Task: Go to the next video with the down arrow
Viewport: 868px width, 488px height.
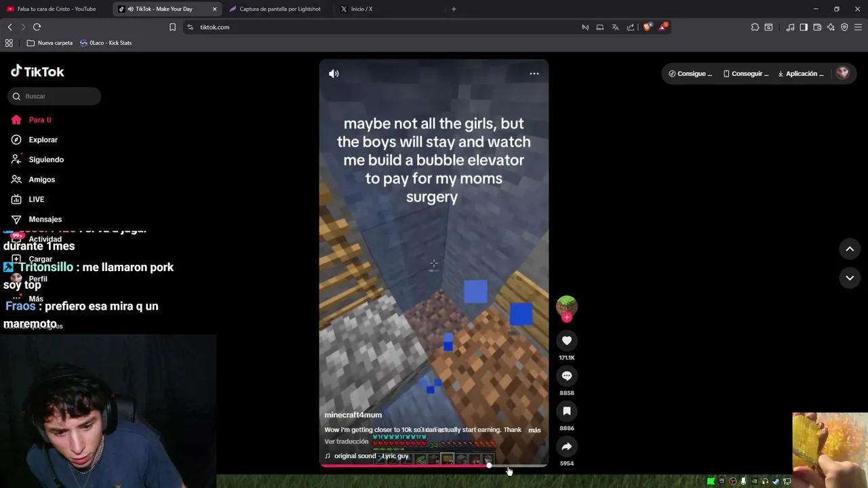Action: tap(850, 278)
